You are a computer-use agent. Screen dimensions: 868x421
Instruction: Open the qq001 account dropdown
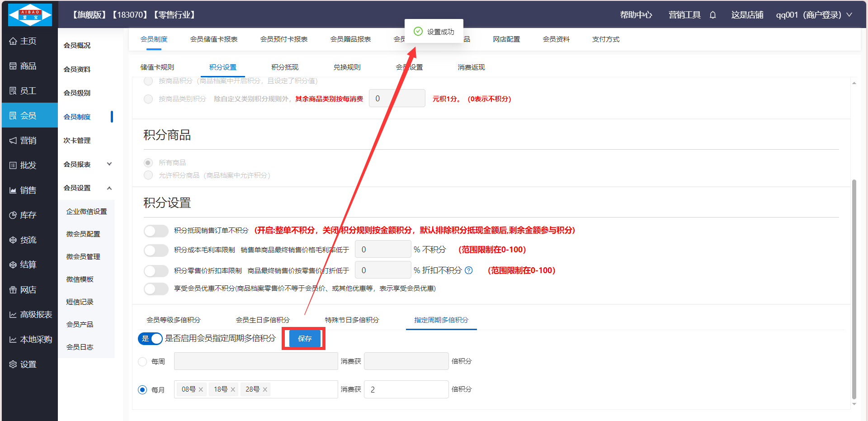814,15
